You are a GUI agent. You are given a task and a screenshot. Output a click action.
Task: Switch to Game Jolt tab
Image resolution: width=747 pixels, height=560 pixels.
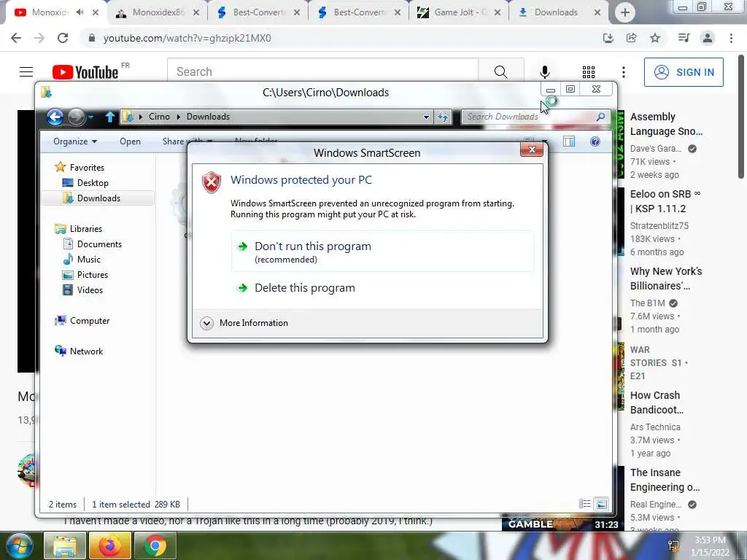pos(460,13)
